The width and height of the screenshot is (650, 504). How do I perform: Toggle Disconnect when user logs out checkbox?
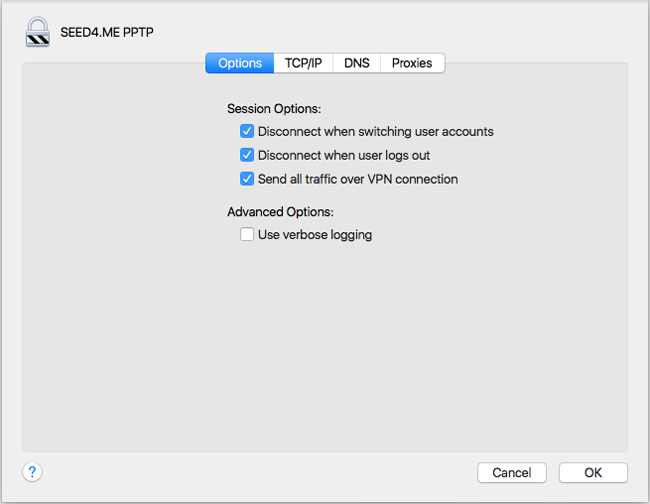pos(247,155)
